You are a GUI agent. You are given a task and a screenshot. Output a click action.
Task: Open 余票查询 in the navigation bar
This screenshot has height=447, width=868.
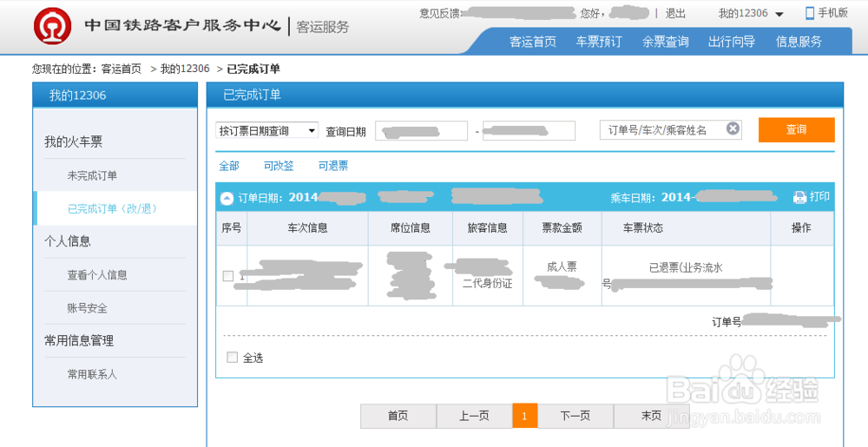pyautogui.click(x=666, y=42)
